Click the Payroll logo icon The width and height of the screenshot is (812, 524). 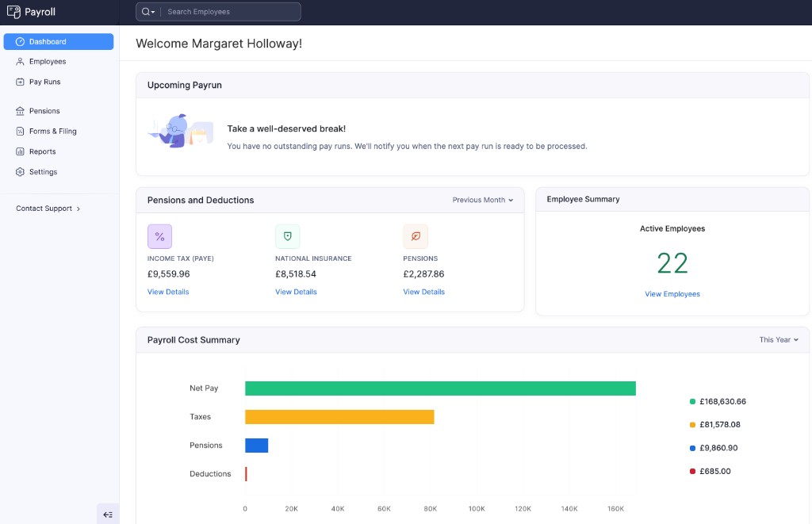13,11
